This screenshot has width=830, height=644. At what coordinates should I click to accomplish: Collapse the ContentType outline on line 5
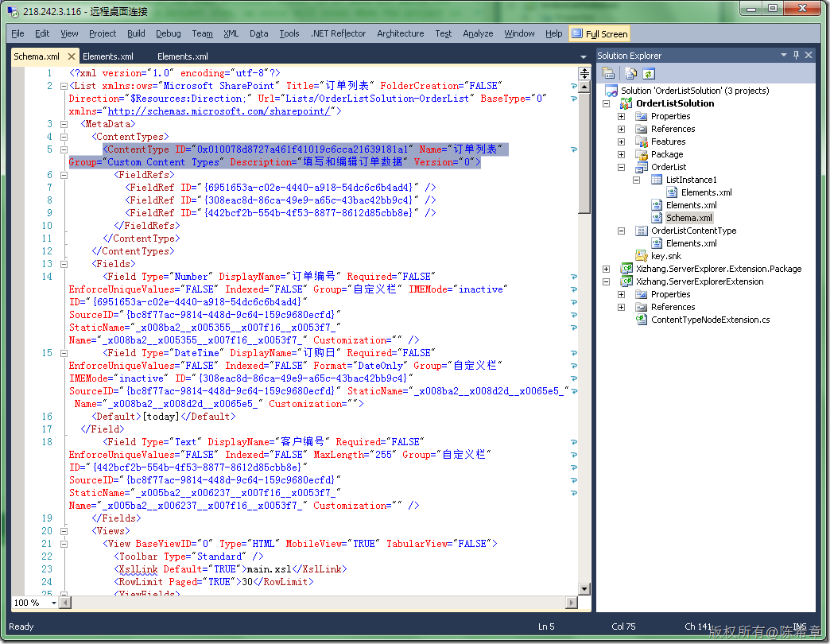pyautogui.click(x=64, y=149)
